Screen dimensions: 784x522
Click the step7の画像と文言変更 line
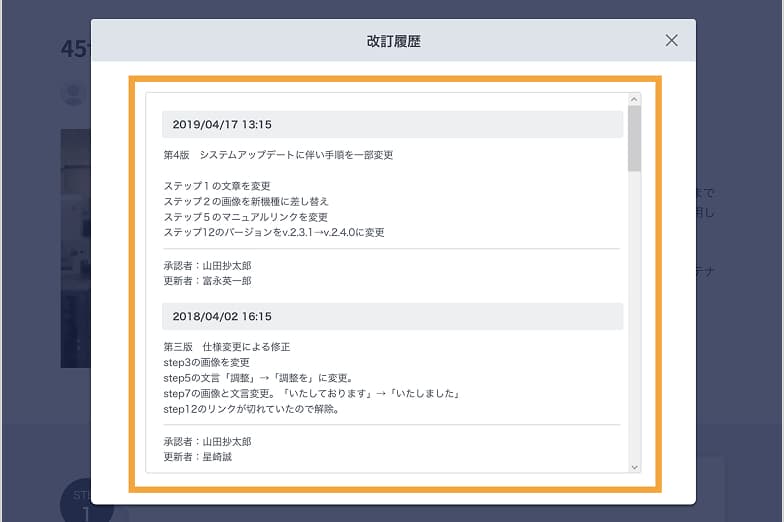tap(312, 394)
